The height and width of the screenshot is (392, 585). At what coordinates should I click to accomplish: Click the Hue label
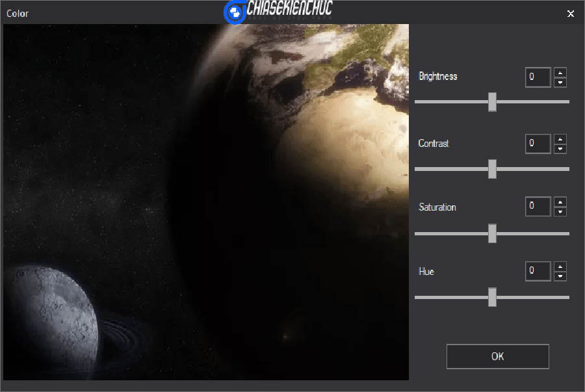(x=426, y=272)
